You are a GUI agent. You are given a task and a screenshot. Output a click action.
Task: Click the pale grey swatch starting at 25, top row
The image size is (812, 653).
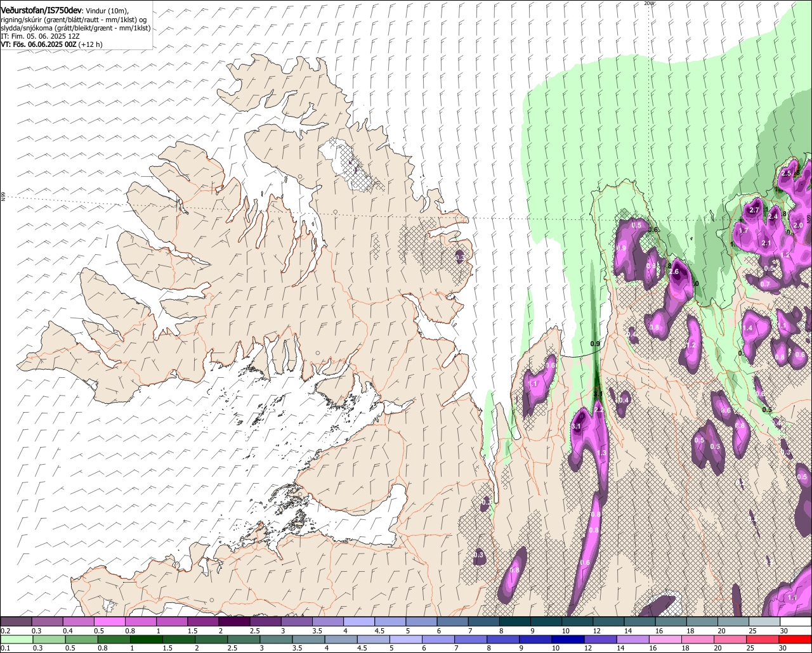[x=765, y=621]
